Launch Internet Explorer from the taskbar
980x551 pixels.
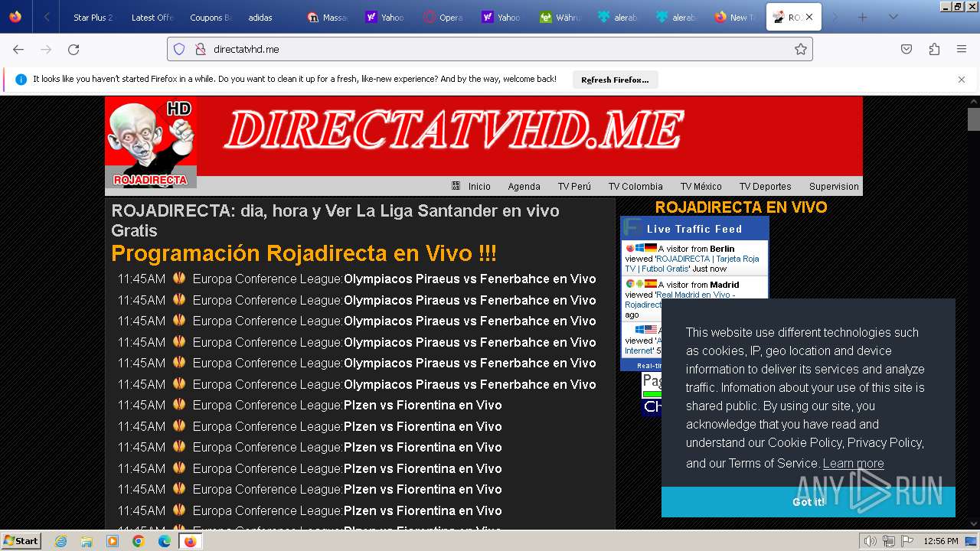click(x=60, y=541)
